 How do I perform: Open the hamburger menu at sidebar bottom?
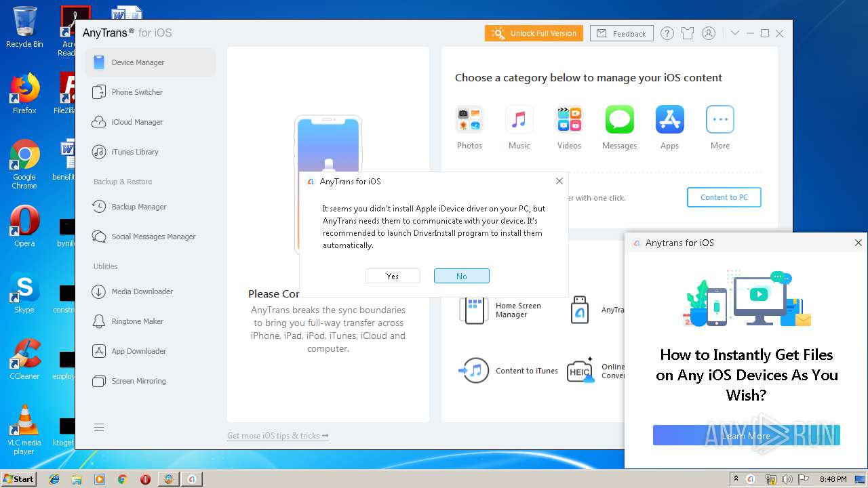click(99, 427)
